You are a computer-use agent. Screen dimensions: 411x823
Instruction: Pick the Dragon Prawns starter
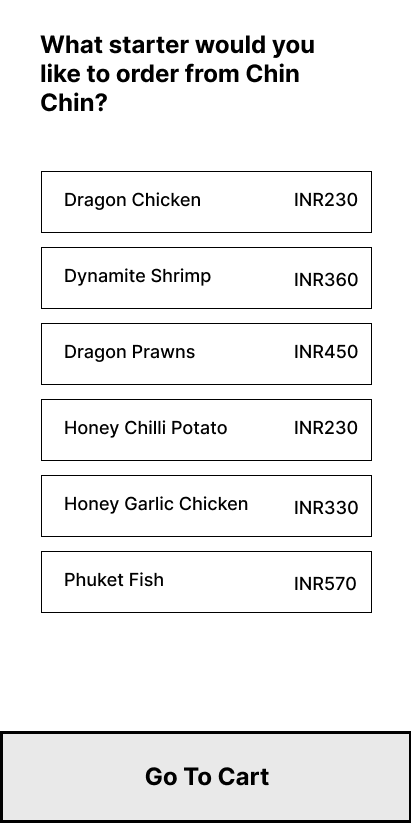(x=206, y=354)
